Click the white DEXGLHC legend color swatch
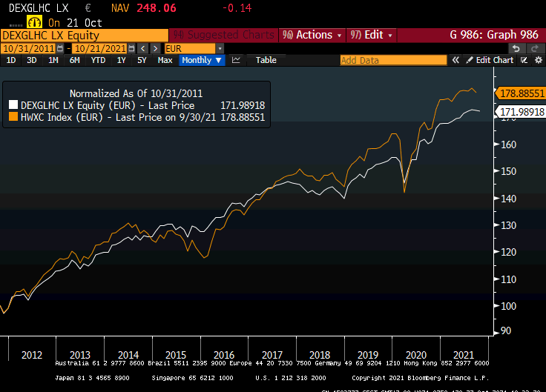 (x=13, y=104)
